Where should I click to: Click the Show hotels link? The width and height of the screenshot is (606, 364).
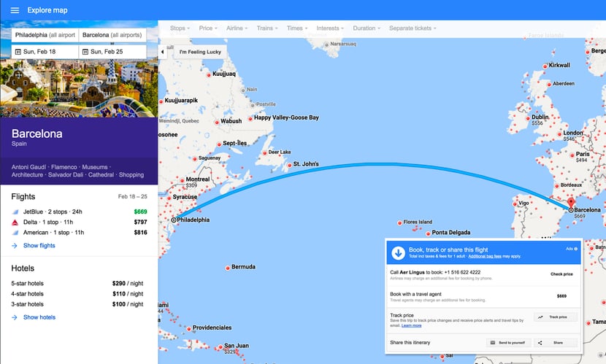pyautogui.click(x=39, y=317)
